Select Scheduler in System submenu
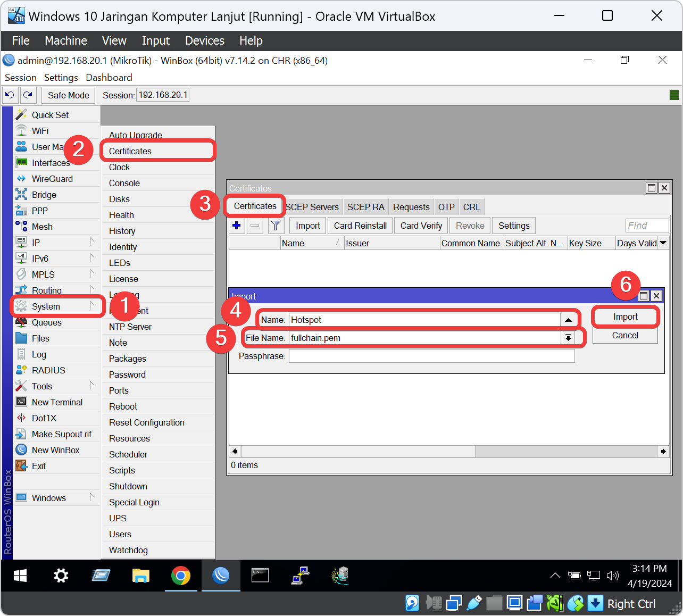The width and height of the screenshot is (683, 616). point(158,454)
